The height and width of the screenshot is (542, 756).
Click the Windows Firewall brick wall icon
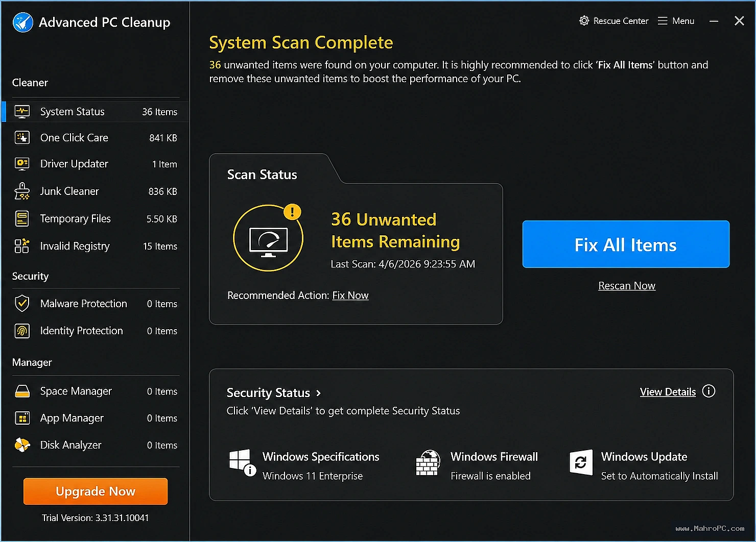point(428,463)
